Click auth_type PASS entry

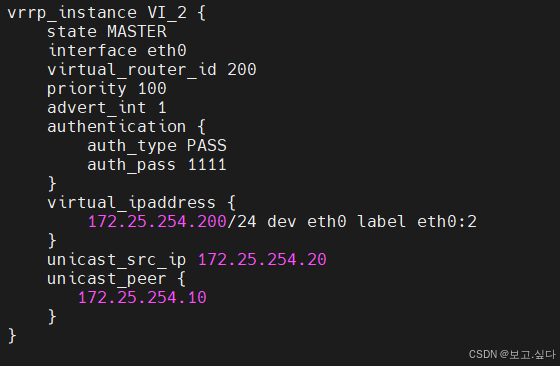coord(157,146)
